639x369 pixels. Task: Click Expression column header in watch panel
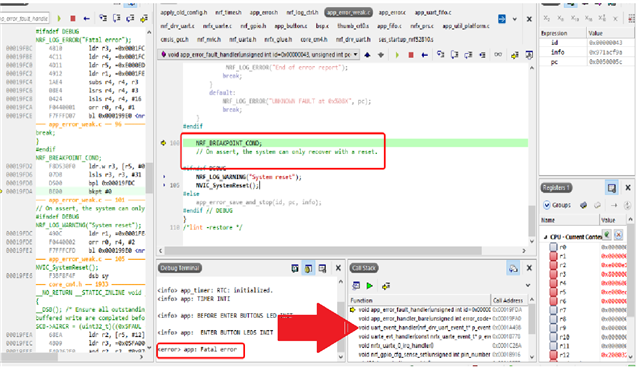tap(563, 33)
